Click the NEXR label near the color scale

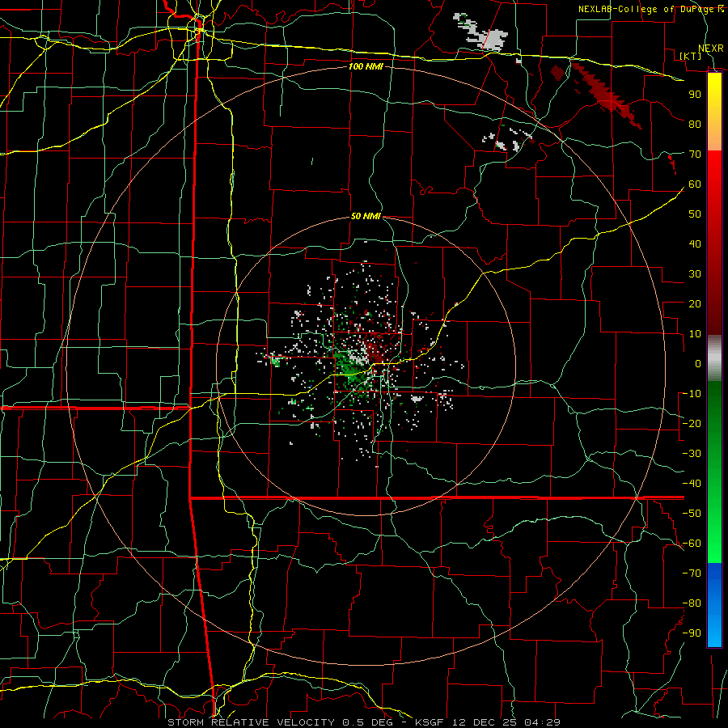click(710, 49)
